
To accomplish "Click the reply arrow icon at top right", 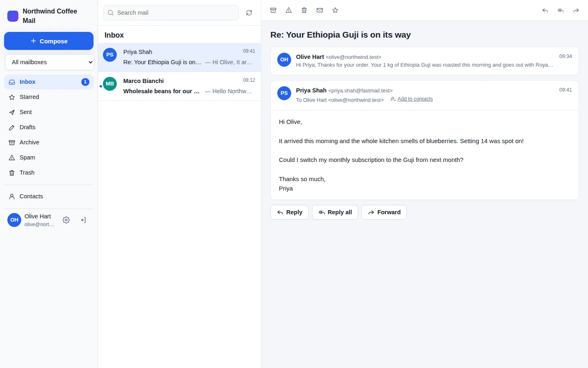I will point(545,10).
